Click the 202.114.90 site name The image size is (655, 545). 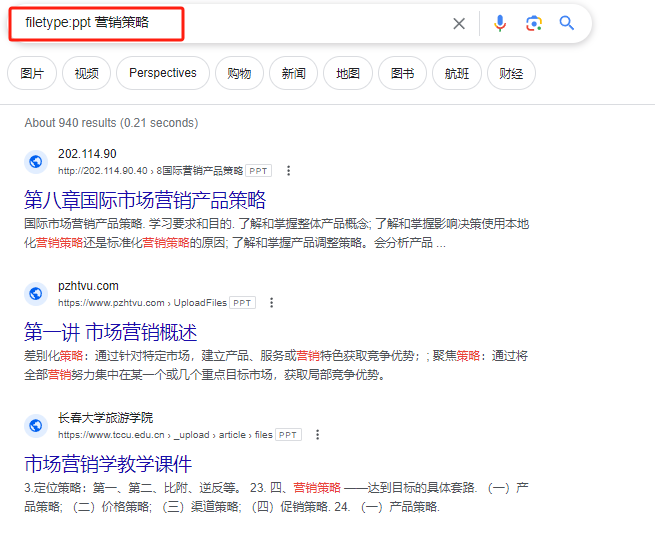87,154
